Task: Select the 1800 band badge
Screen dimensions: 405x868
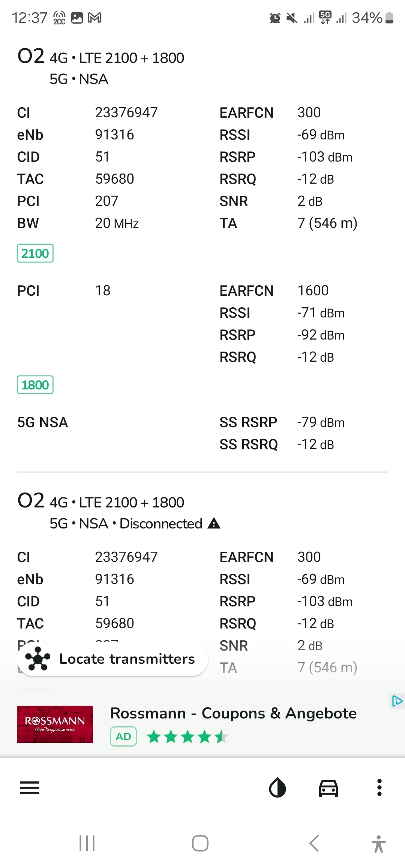Action: click(35, 385)
